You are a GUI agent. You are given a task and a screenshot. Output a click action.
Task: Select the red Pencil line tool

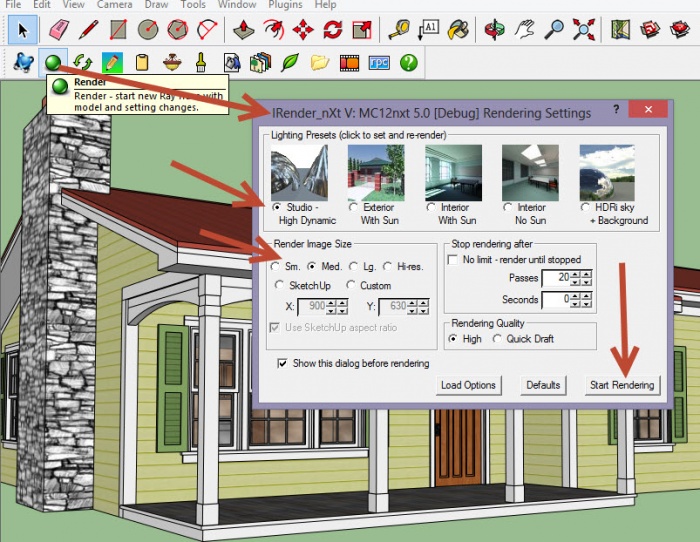tap(88, 30)
